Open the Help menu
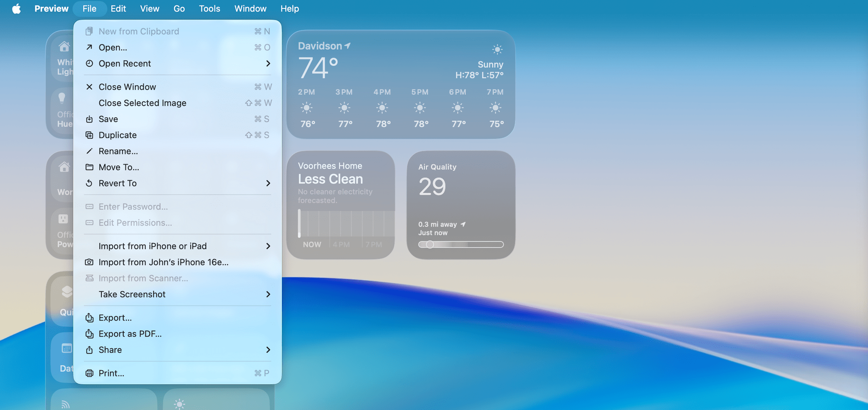This screenshot has width=868, height=410. click(x=289, y=8)
